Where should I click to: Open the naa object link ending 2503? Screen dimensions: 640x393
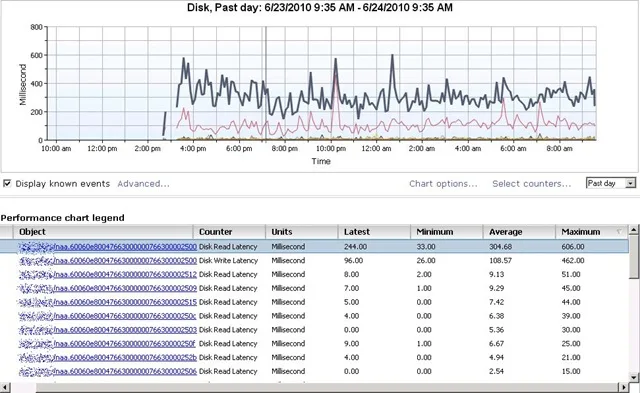pos(108,330)
